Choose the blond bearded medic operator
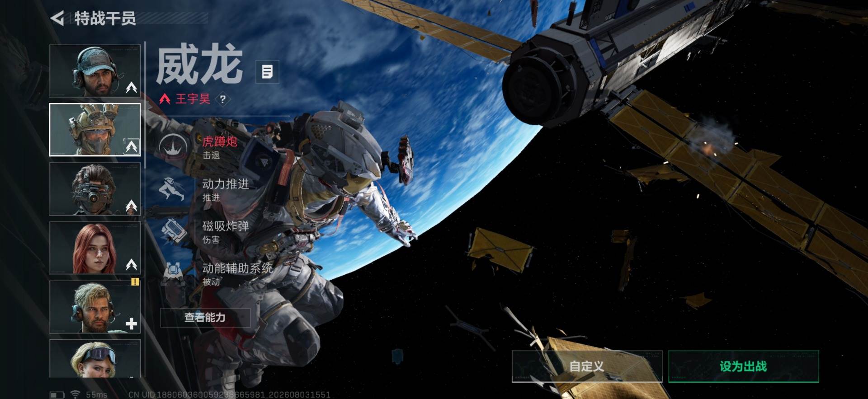The height and width of the screenshot is (399, 868). click(x=95, y=307)
